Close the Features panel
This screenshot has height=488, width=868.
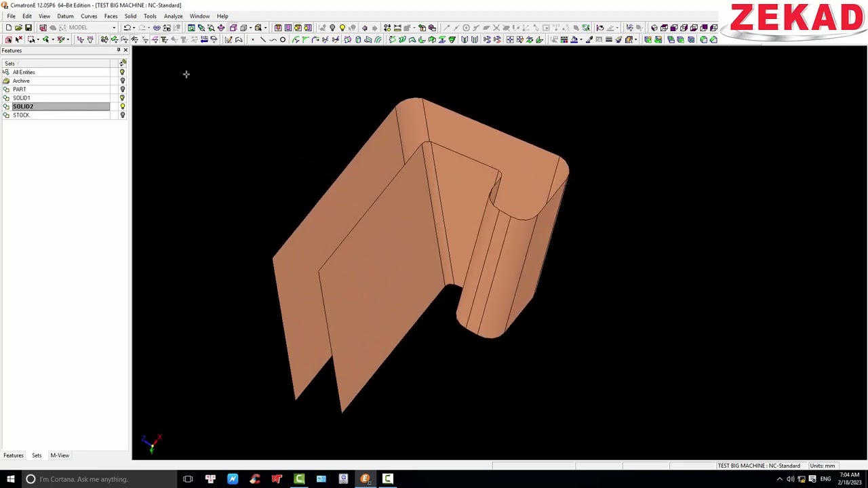coord(125,50)
